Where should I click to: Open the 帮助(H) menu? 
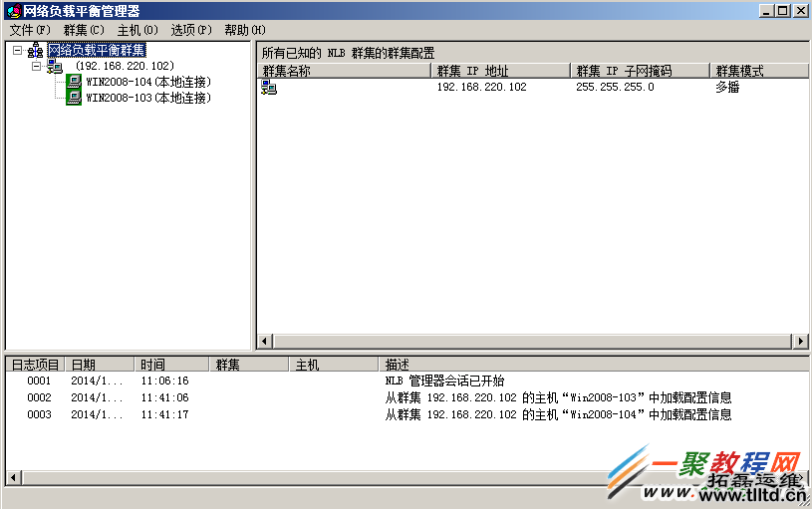(245, 30)
